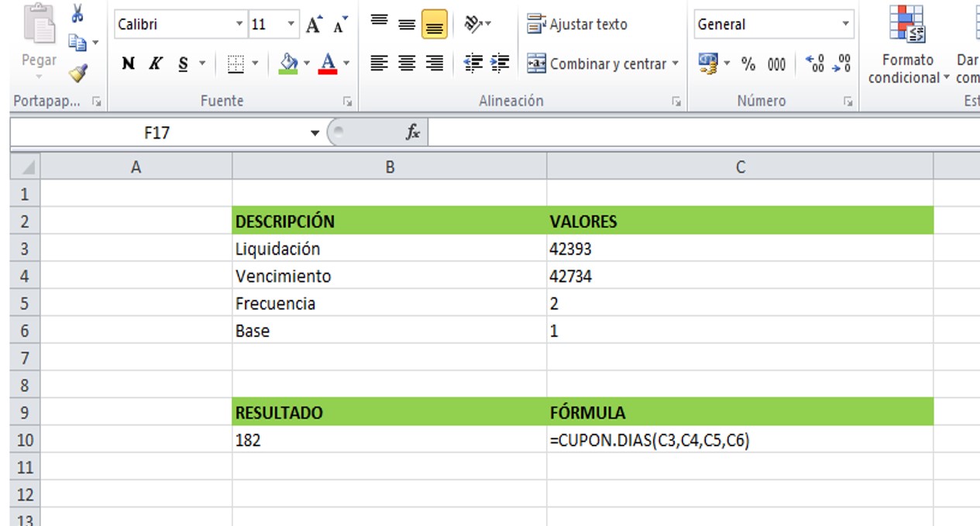980x526 pixels.
Task: Toggle bold formatting (N)
Action: (x=129, y=64)
